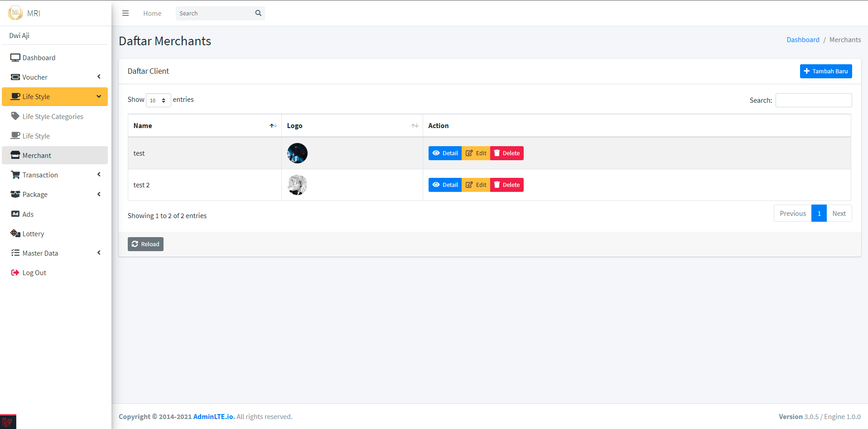Select page 1 in pagination
The image size is (868, 429).
coord(819,213)
